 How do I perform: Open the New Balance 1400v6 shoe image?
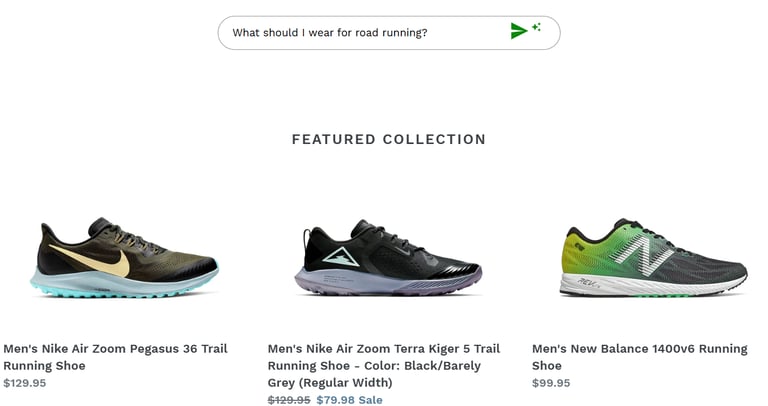click(x=653, y=258)
